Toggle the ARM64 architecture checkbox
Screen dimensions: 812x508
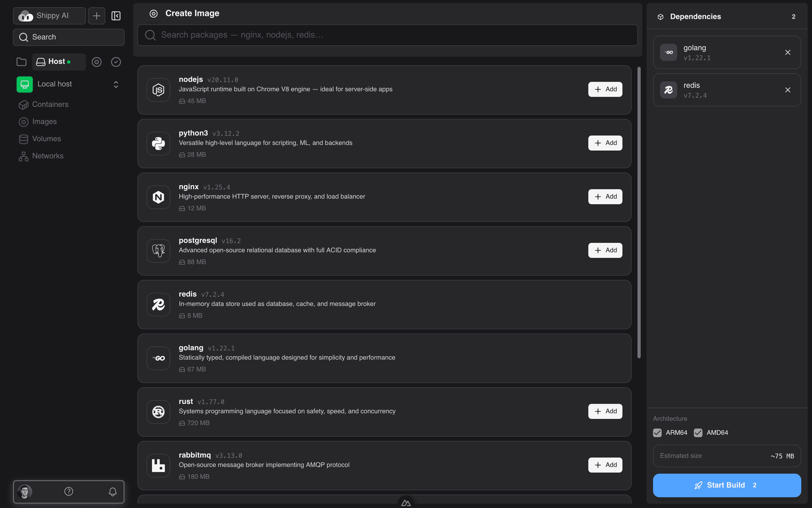click(x=657, y=433)
